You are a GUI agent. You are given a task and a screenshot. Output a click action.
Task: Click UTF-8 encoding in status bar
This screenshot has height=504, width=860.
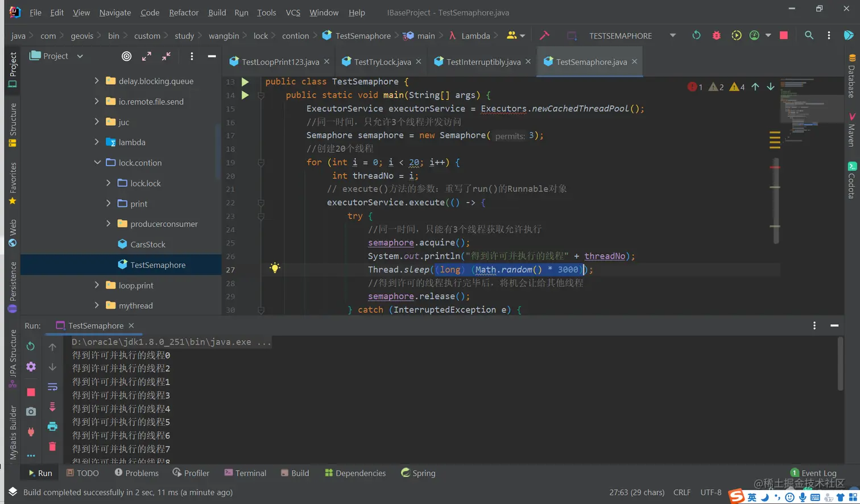pyautogui.click(x=710, y=492)
